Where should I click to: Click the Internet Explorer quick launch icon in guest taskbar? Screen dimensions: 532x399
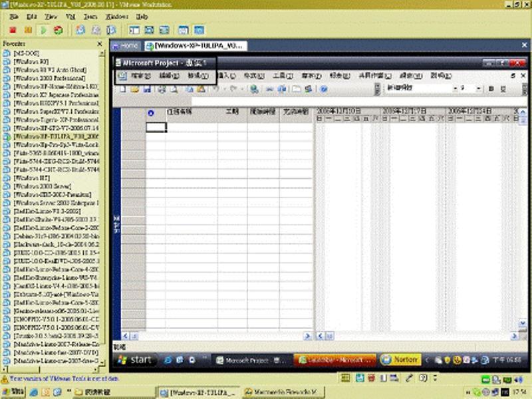168,360
